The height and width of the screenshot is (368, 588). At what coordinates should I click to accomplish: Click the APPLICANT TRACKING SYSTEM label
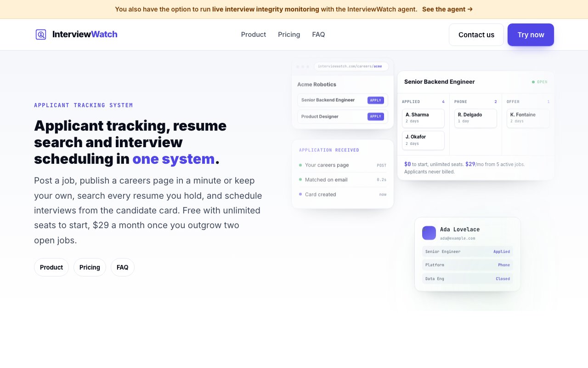84,105
